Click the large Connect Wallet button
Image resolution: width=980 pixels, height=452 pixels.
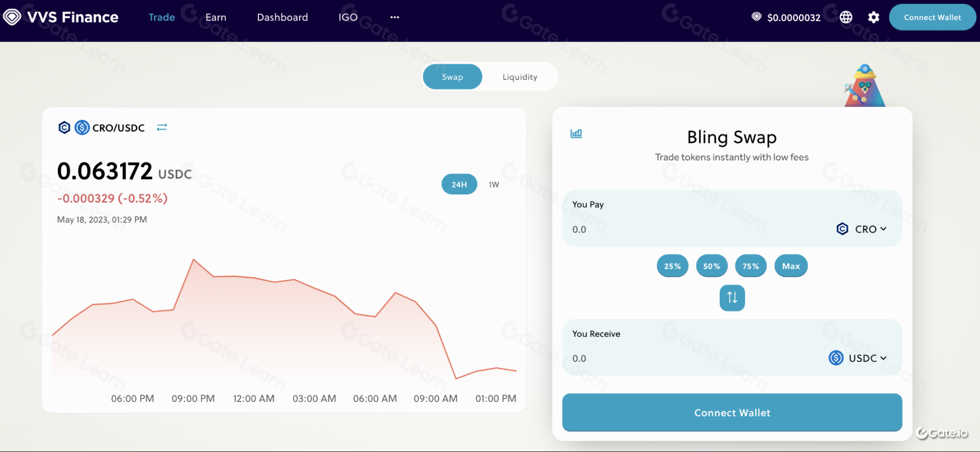click(731, 413)
